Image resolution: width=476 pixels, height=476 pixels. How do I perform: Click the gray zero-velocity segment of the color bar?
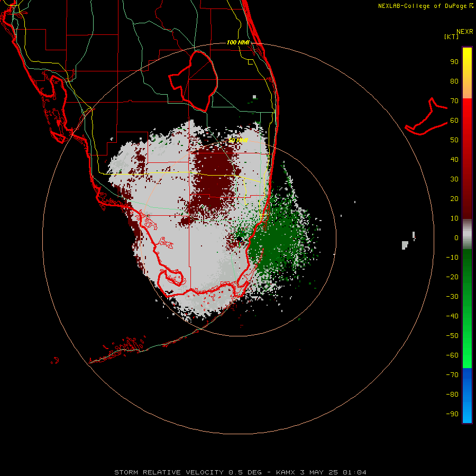(467, 234)
